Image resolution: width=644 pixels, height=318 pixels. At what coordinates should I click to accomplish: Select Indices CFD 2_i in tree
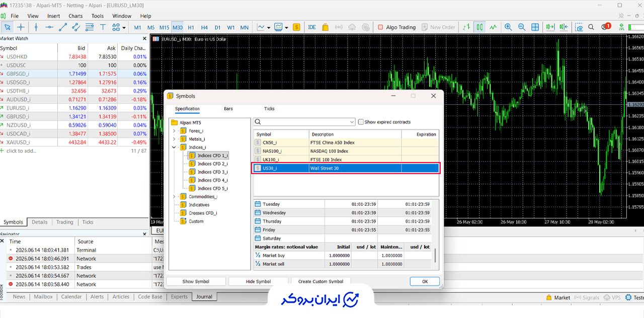(208, 164)
